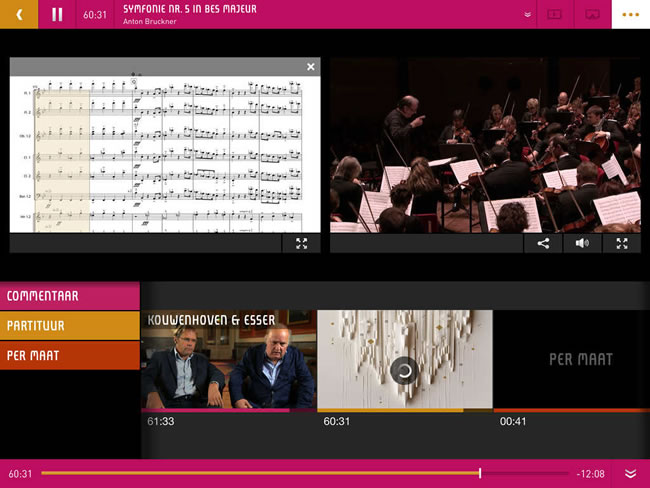Click the bottom playback progress slider
This screenshot has width=650, height=488.
(x=305, y=473)
